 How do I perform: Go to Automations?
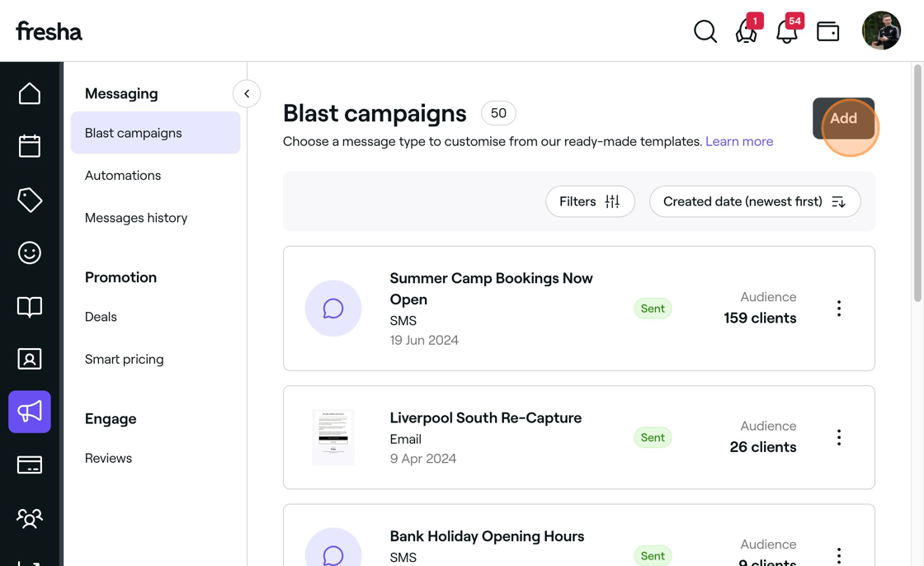(123, 175)
